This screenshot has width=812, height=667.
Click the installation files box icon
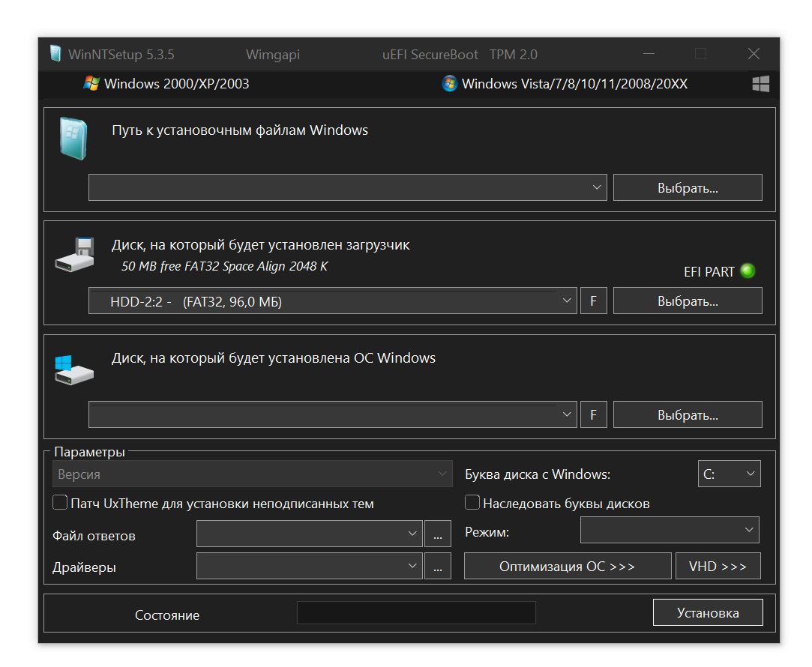coord(73,138)
